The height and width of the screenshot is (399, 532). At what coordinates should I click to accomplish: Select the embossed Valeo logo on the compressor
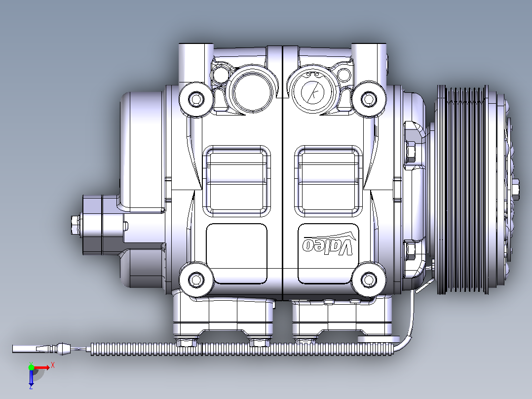(328, 243)
